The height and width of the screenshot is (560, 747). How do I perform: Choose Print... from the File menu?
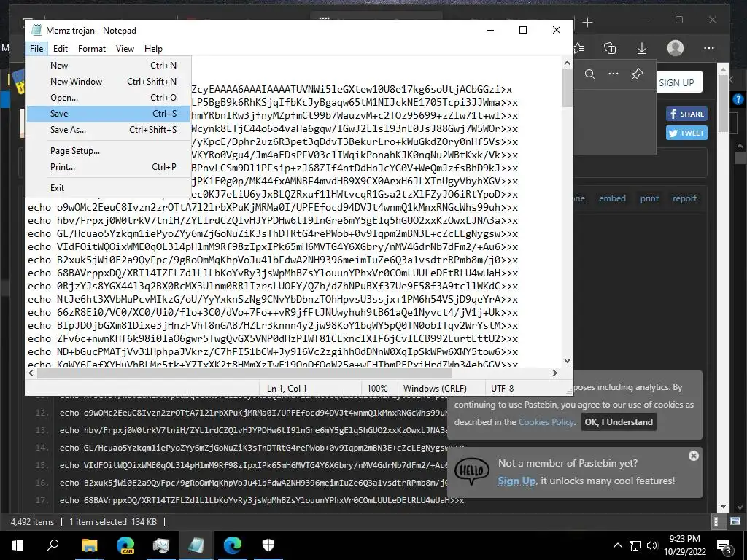tap(109, 167)
